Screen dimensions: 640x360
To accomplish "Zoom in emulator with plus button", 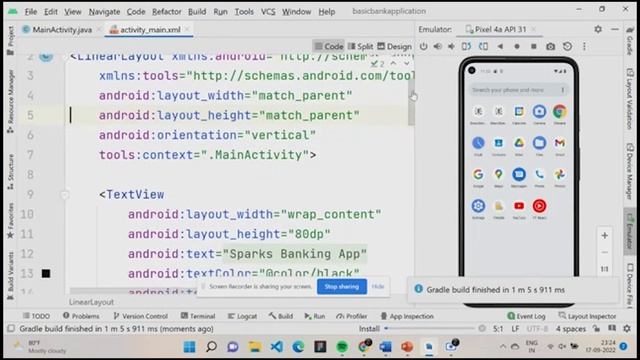I will point(604,236).
